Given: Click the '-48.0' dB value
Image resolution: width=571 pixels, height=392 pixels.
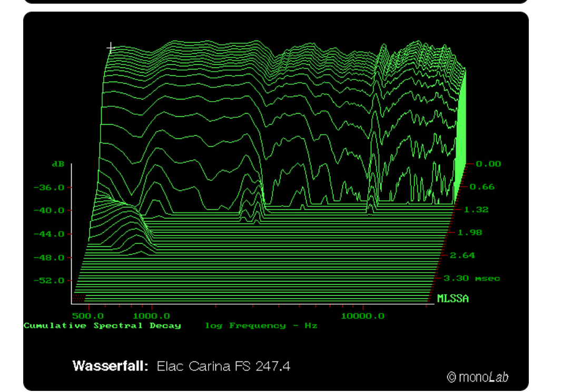Looking at the screenshot, I should 49,258.
